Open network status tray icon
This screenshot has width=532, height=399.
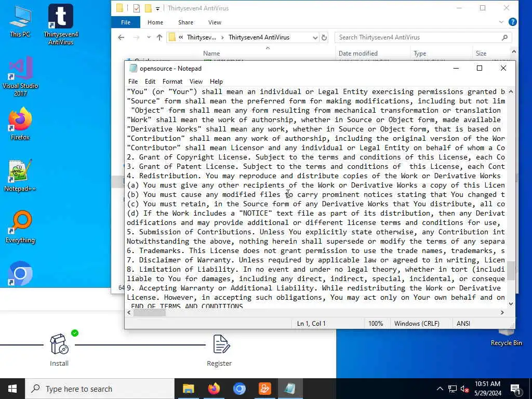[x=453, y=389]
